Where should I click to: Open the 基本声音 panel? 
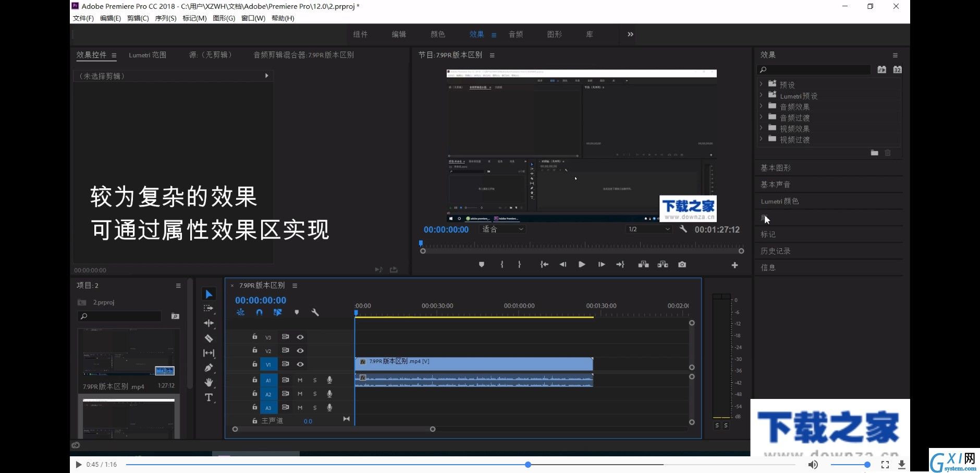click(x=776, y=185)
